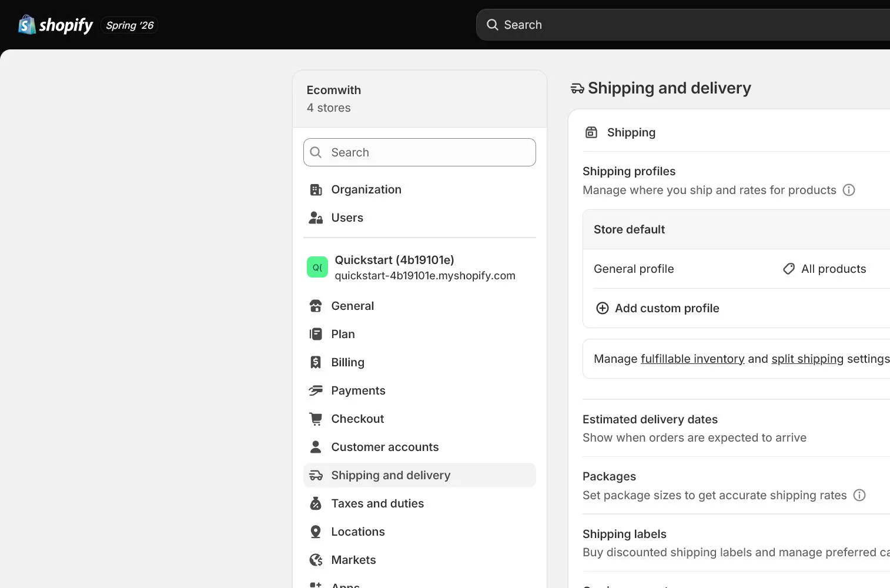Click the Checkout cart icon
890x588 pixels.
[316, 419]
